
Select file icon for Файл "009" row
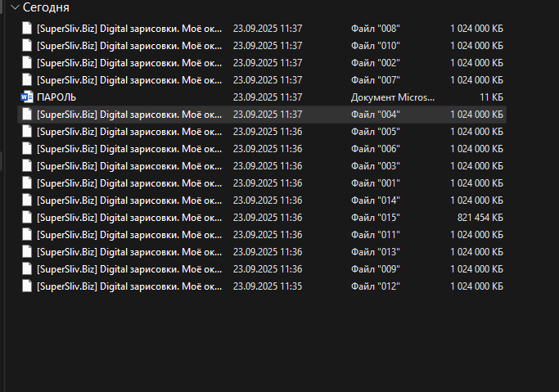[x=27, y=269]
